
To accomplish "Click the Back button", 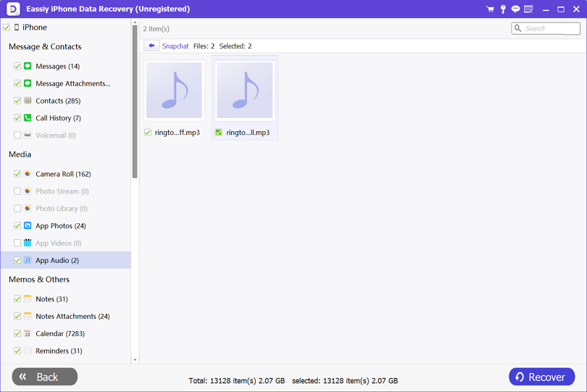I will 44,377.
